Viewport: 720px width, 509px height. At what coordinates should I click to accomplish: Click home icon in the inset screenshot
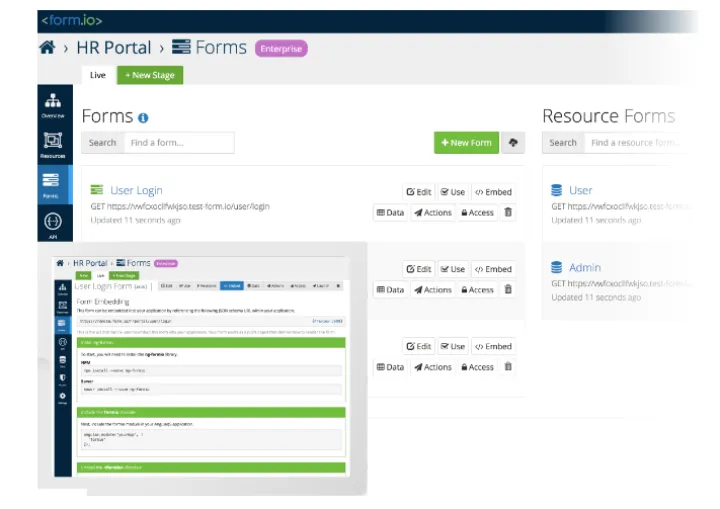pyautogui.click(x=60, y=263)
